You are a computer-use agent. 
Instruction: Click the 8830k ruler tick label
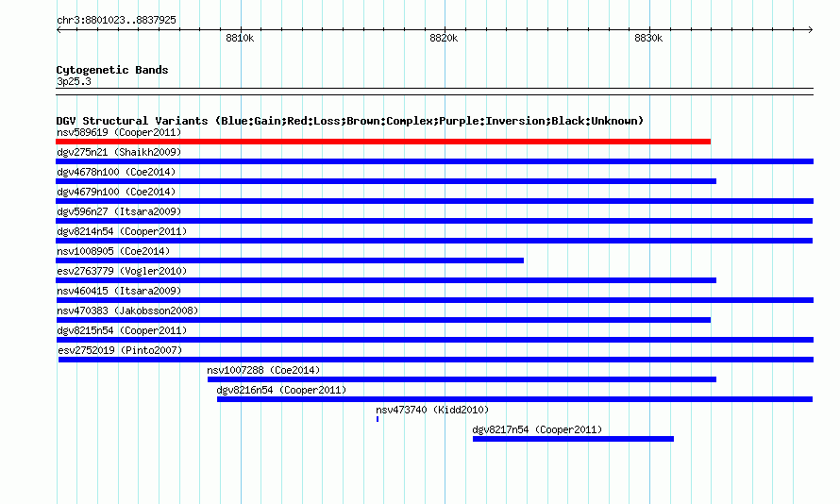click(648, 38)
